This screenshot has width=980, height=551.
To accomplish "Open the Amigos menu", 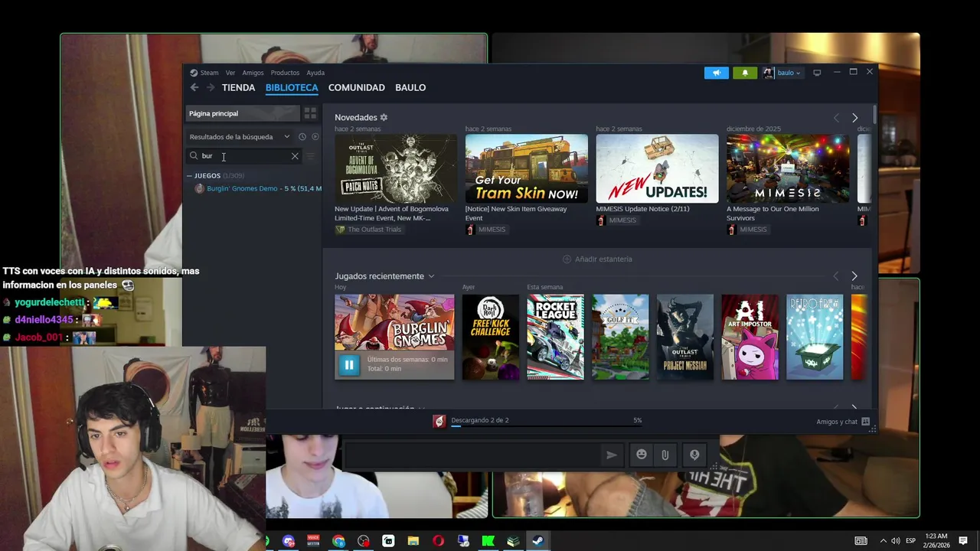I will (253, 73).
